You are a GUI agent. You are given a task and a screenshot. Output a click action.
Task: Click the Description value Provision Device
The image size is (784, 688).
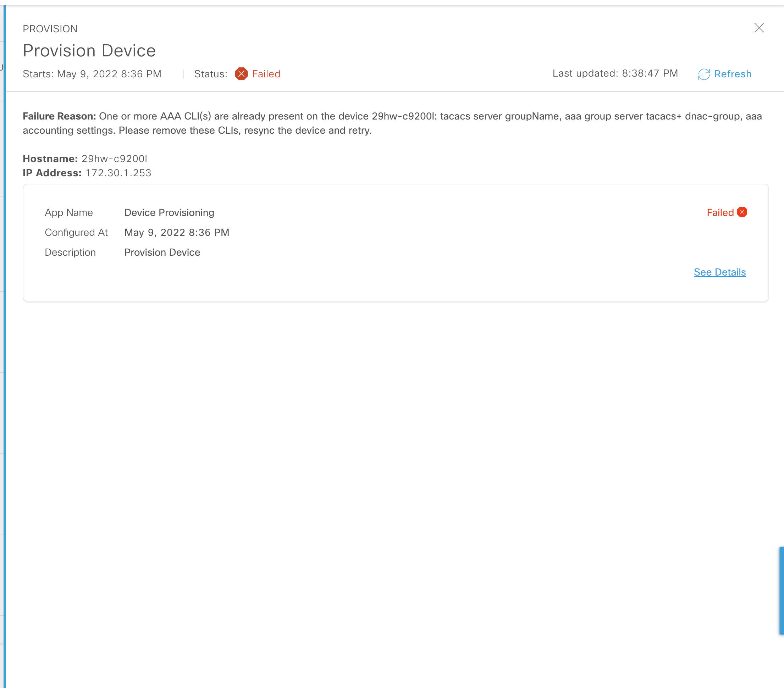tap(162, 253)
